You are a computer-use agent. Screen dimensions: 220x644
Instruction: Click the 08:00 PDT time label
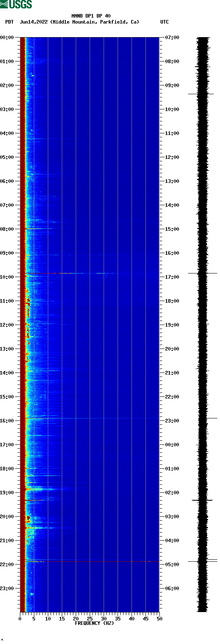(7, 229)
